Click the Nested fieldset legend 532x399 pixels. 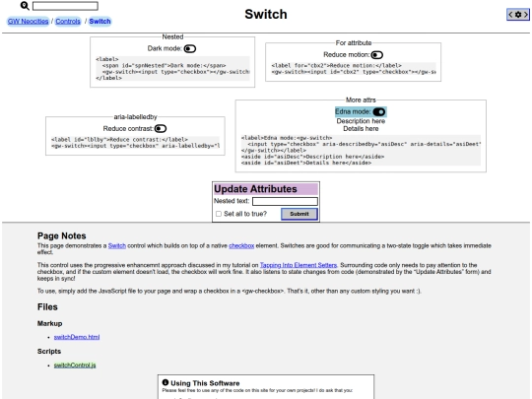click(172, 36)
